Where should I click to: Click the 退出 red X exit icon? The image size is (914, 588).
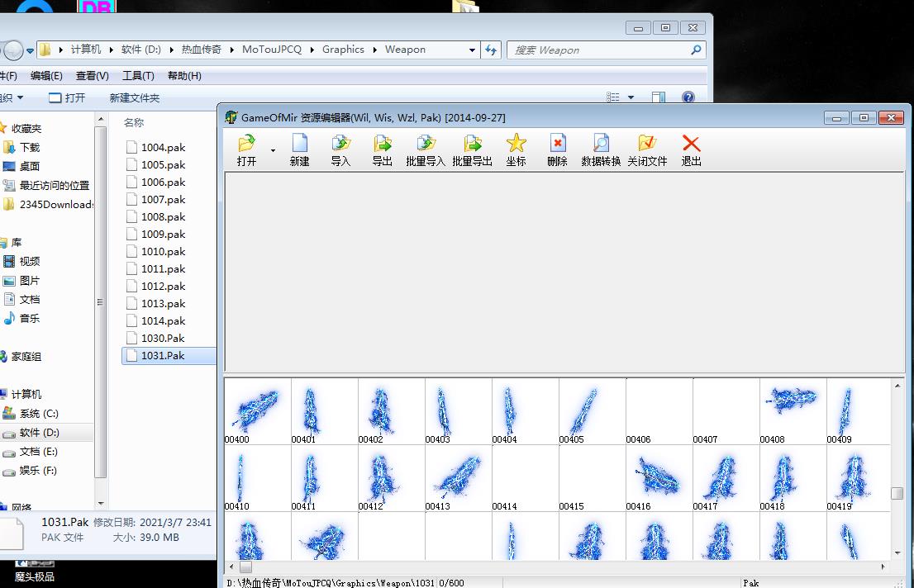[691, 144]
